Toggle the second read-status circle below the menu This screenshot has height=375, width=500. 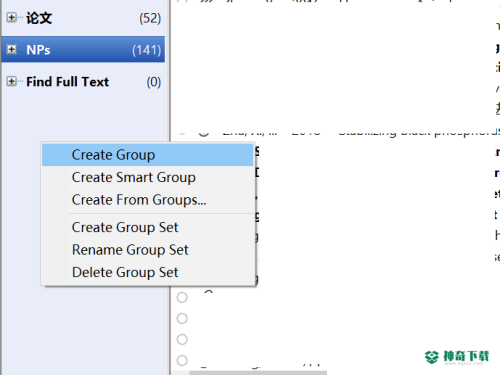[x=182, y=318]
